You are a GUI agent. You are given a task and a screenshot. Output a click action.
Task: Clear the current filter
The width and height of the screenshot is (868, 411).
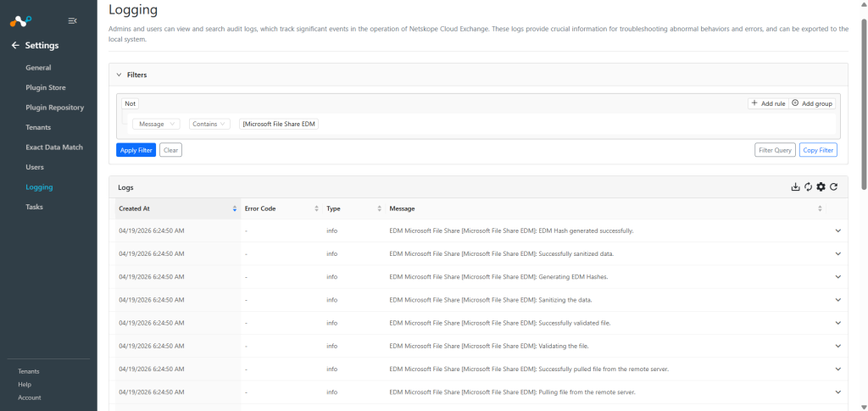[x=170, y=150]
